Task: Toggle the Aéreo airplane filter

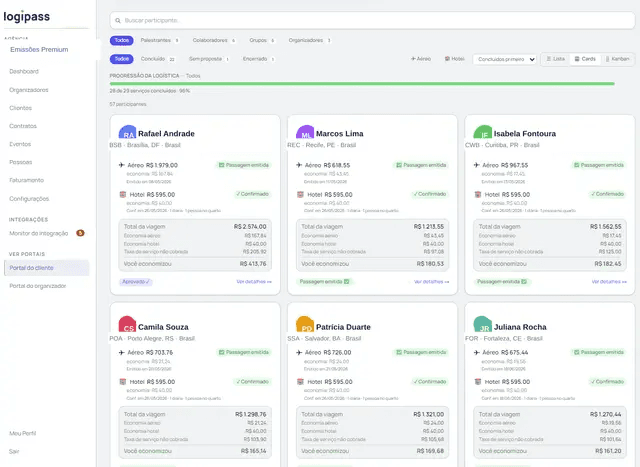Action: coord(421,59)
